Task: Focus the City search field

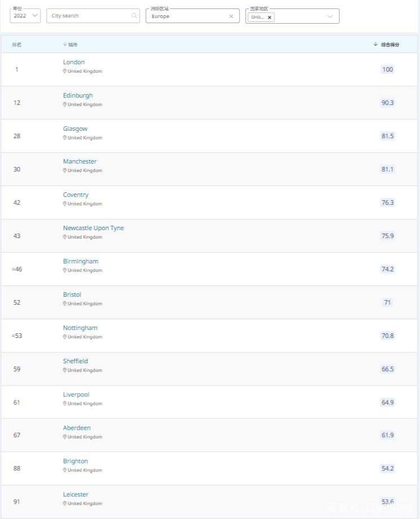Action: [x=90, y=16]
